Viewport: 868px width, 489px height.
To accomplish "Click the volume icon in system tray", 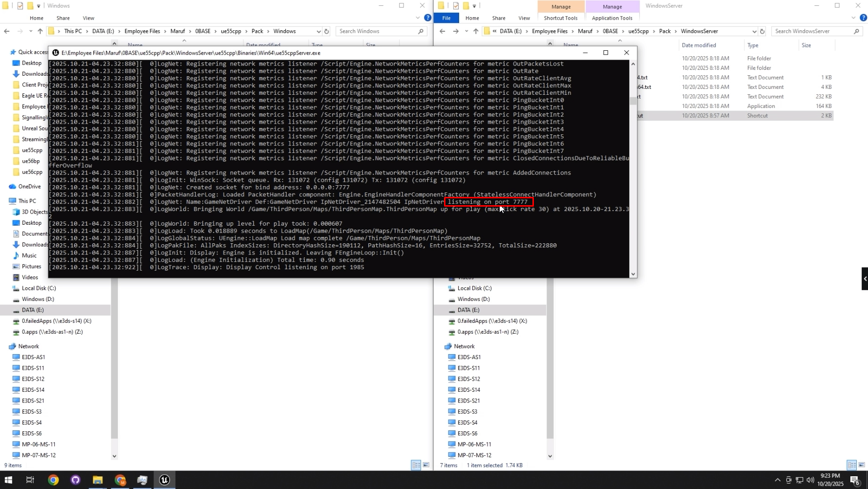I will point(810,480).
